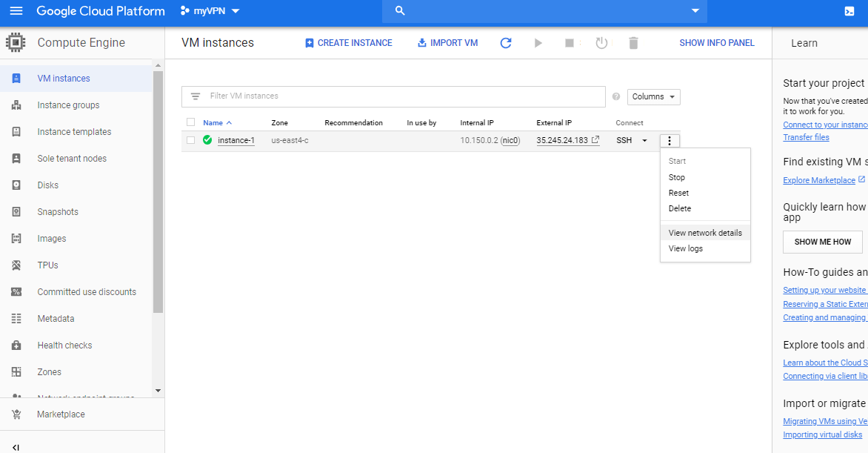The width and height of the screenshot is (868, 453).
Task: Refresh the VM instances list
Action: point(506,43)
